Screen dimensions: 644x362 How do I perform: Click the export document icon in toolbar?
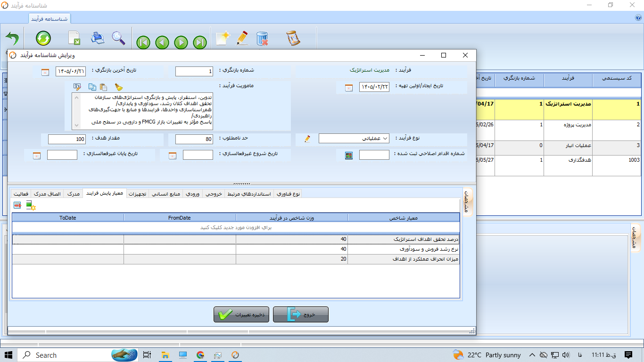point(74,38)
